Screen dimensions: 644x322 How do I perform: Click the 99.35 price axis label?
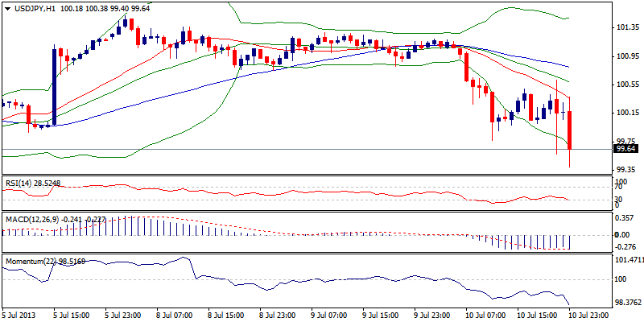(x=626, y=170)
